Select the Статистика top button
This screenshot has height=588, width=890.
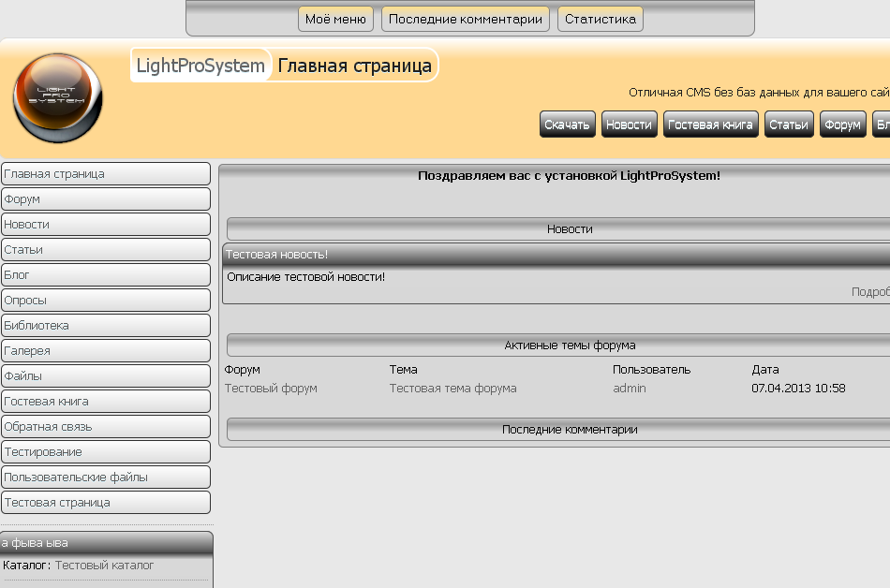click(600, 20)
